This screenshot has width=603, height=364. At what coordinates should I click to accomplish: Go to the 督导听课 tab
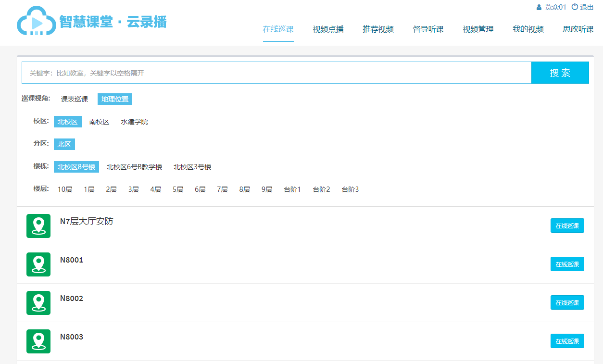pos(428,29)
